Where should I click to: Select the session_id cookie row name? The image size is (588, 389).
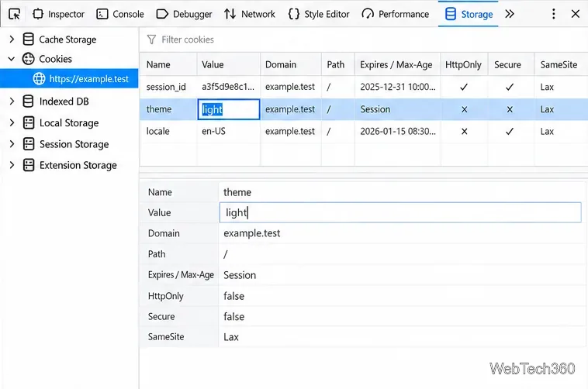166,87
